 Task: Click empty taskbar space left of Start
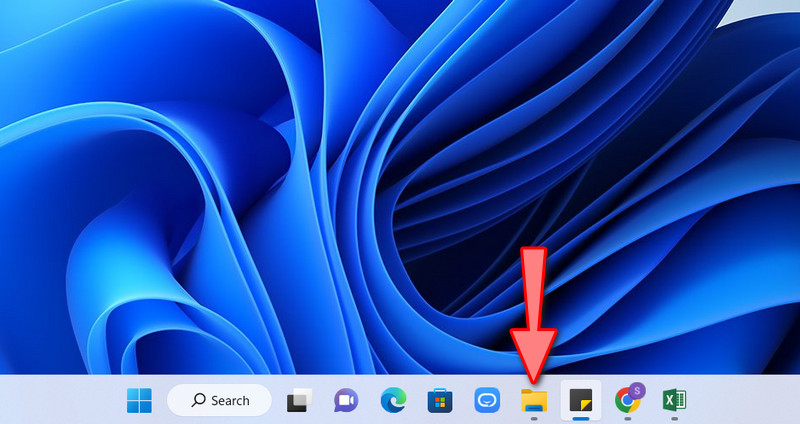tap(60, 400)
